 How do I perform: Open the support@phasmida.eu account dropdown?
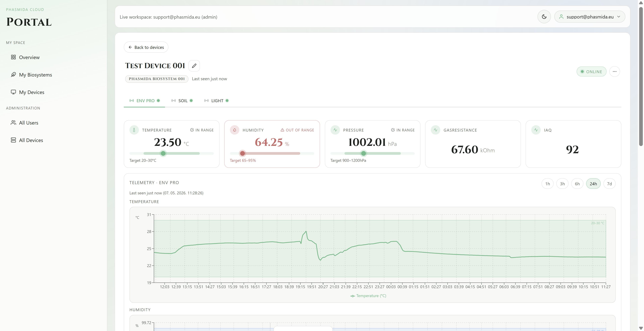pos(589,17)
